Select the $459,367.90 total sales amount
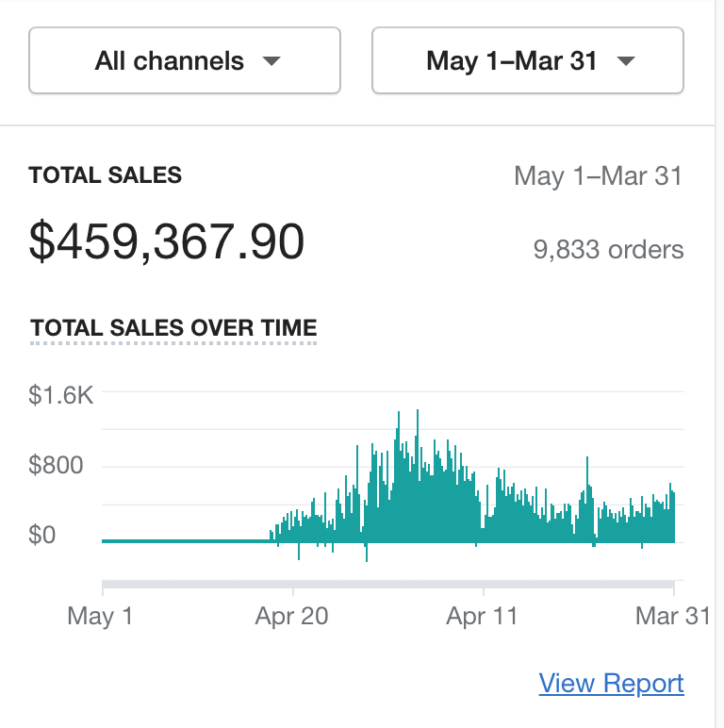This screenshot has width=724, height=728. (167, 241)
